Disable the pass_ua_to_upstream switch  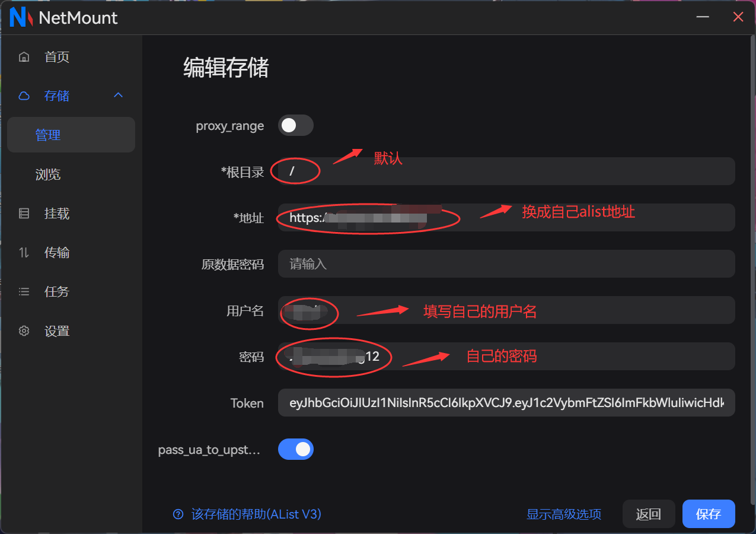295,449
